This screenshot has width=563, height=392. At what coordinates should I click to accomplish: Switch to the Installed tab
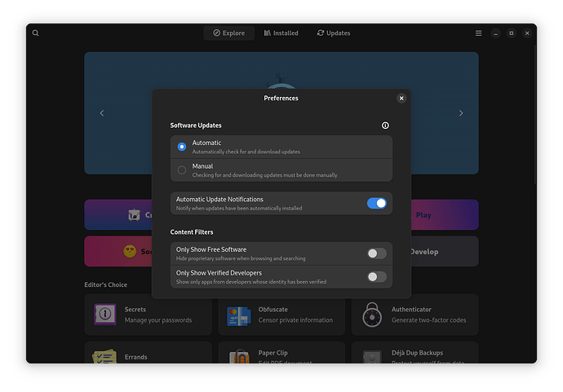(x=281, y=33)
